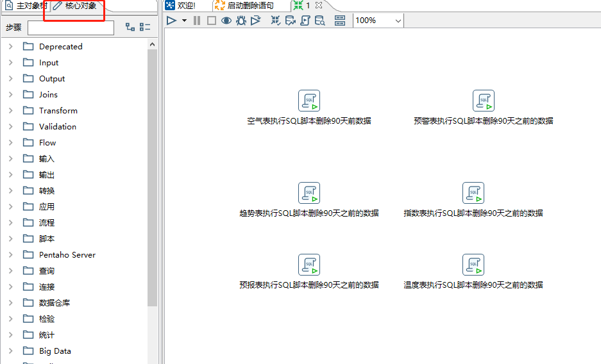Image resolution: width=601 pixels, height=364 pixels.
Task: Stop the running transformation
Action: [212, 21]
